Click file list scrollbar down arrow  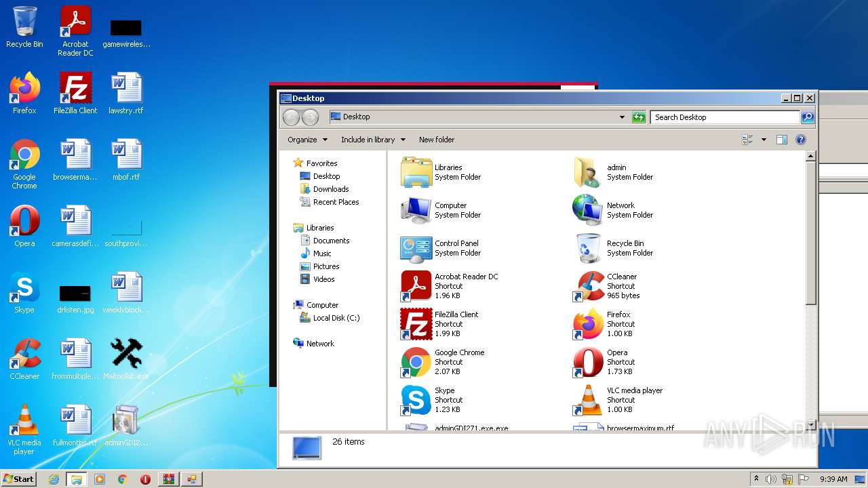pos(810,425)
